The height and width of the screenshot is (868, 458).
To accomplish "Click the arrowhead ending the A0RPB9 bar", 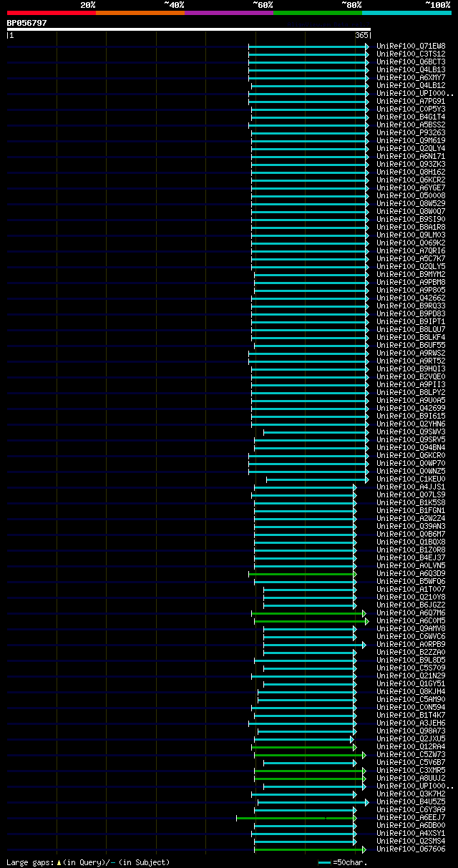I will pos(364,644).
